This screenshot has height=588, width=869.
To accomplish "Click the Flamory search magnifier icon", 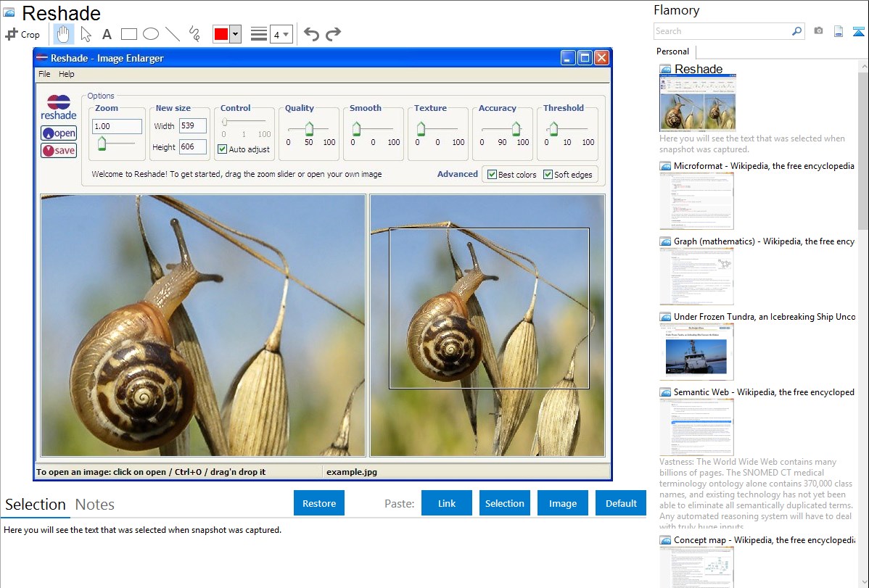I will [796, 31].
